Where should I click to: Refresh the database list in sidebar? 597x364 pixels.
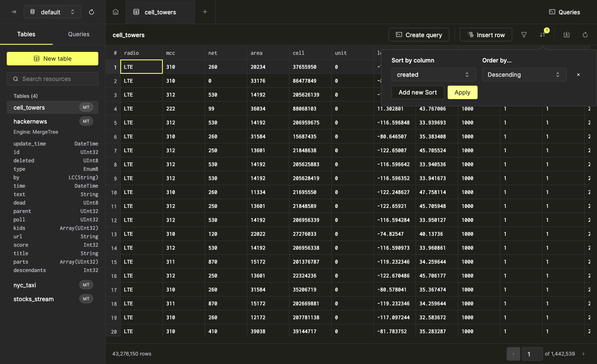tap(92, 12)
